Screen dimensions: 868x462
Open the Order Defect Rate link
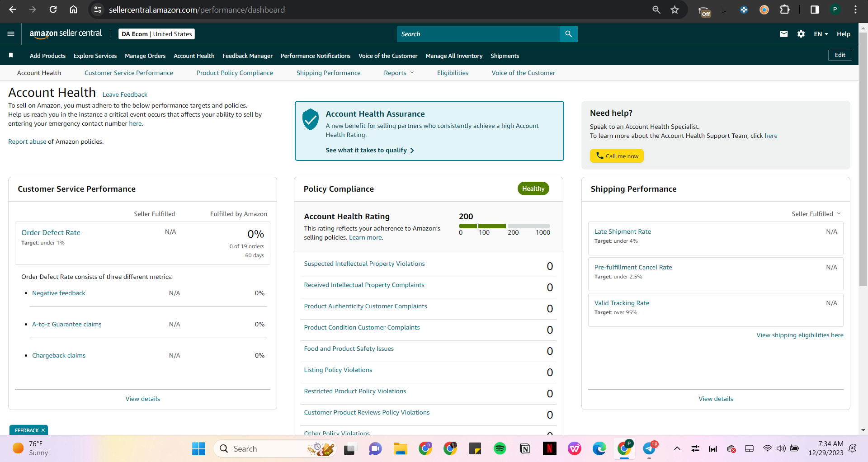pos(51,232)
